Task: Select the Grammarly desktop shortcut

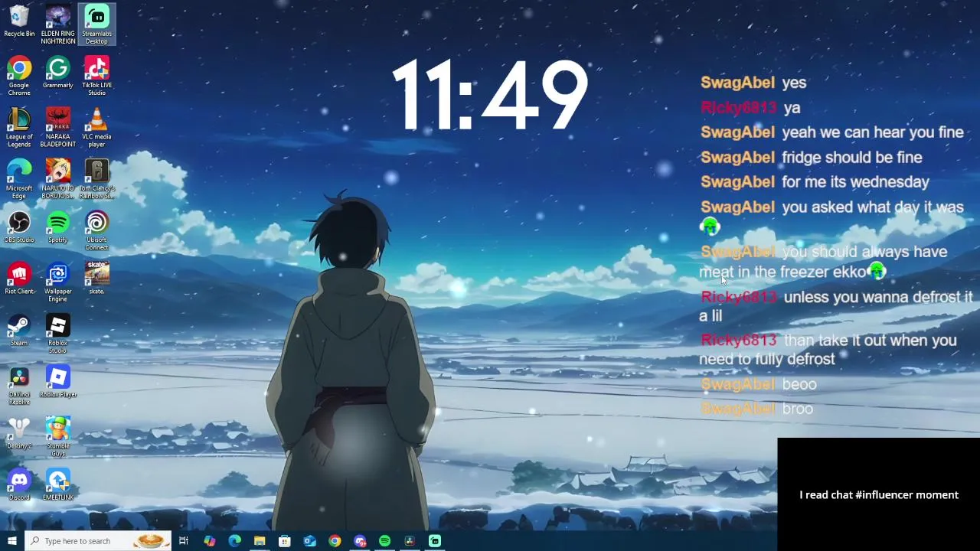Action: point(57,73)
